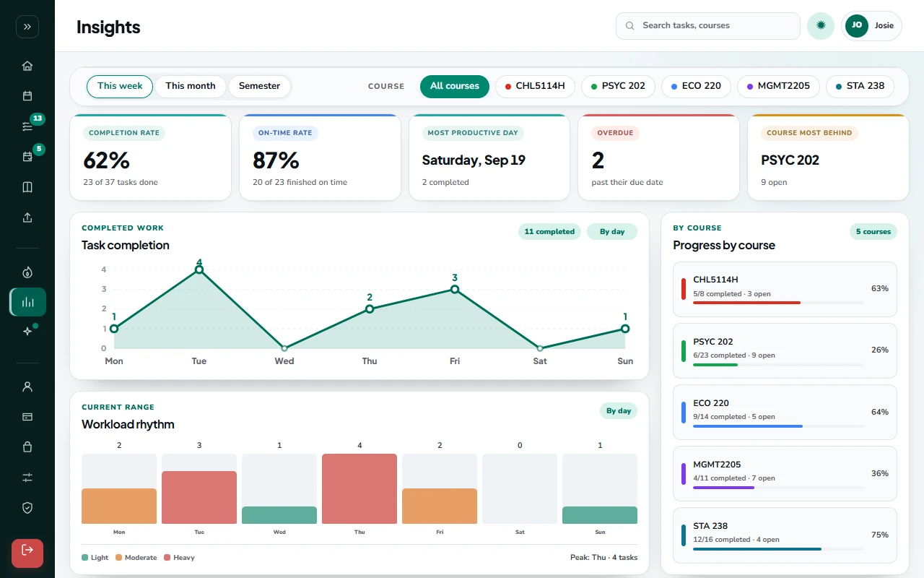Open the sliders settings icon in sidebar
Image resolution: width=924 pixels, height=578 pixels.
pos(27,478)
